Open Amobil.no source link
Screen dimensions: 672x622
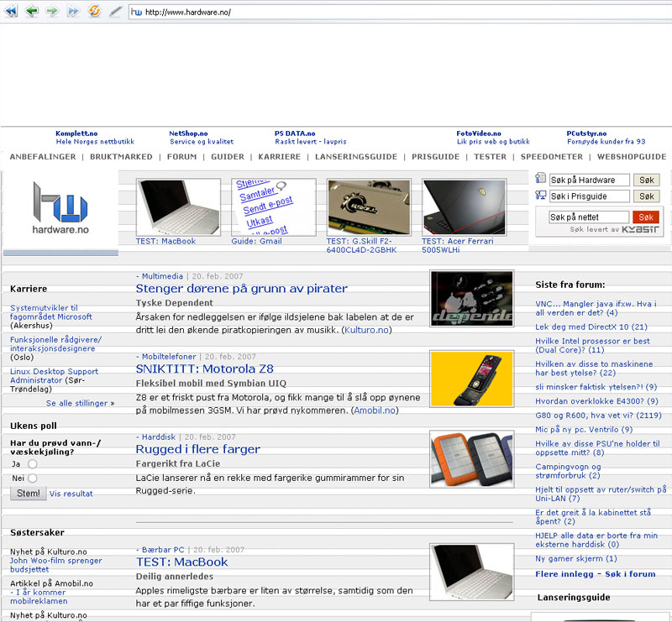pos(375,410)
